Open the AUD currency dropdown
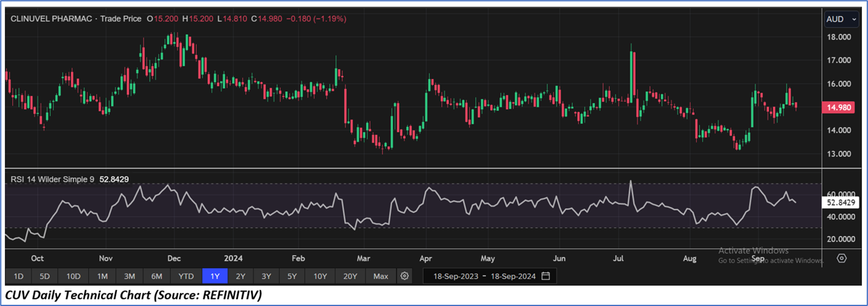The width and height of the screenshot is (868, 306). coord(842,19)
